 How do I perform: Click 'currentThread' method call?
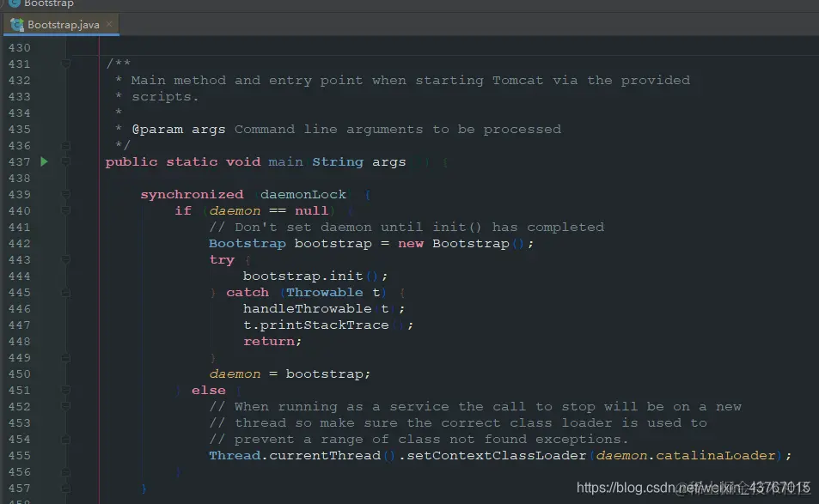(324, 455)
